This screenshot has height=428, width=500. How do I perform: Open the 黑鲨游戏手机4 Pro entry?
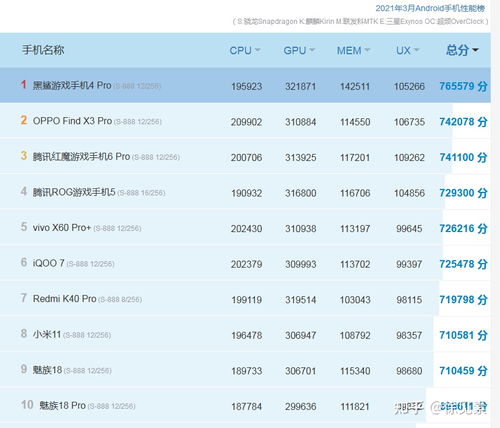(x=72, y=85)
